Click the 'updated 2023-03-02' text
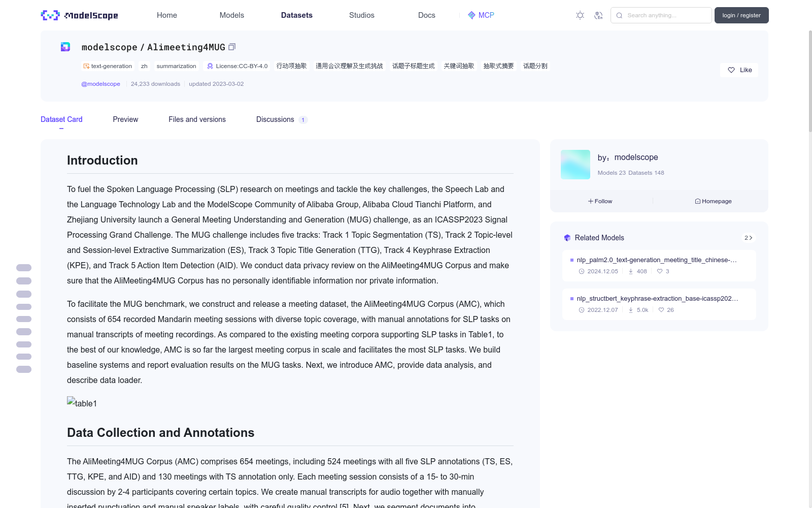 pos(216,84)
